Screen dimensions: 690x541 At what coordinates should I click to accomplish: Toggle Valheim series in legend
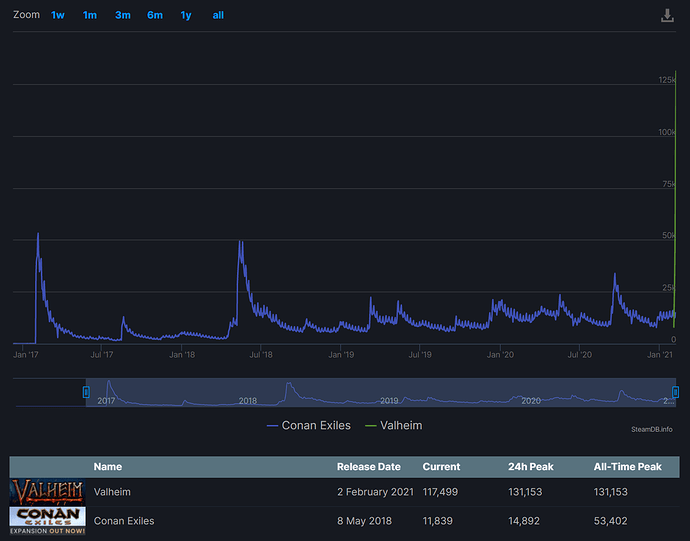coord(394,426)
